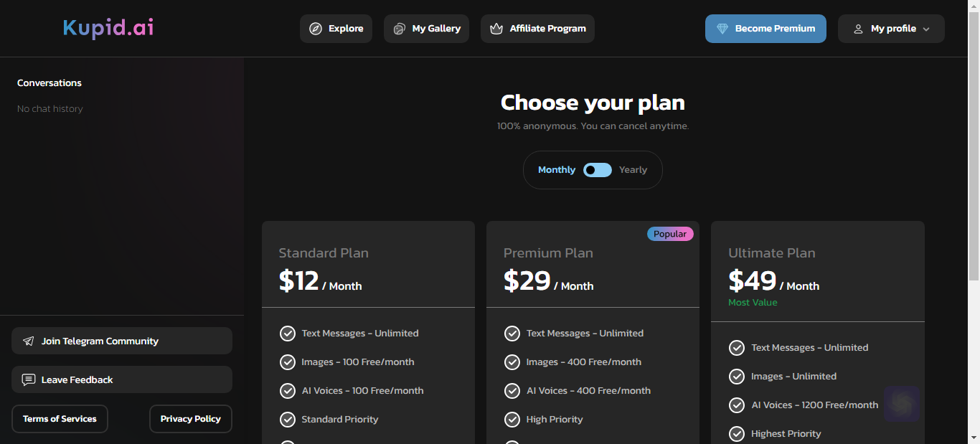The height and width of the screenshot is (444, 980).
Task: Open the Privacy Policy page
Action: click(191, 419)
